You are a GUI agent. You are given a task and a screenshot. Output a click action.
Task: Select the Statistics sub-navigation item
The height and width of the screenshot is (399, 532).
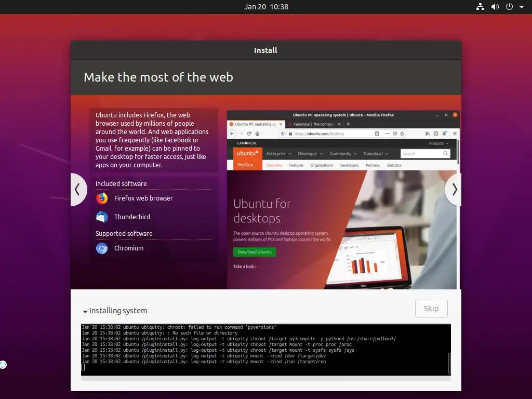[x=394, y=165]
